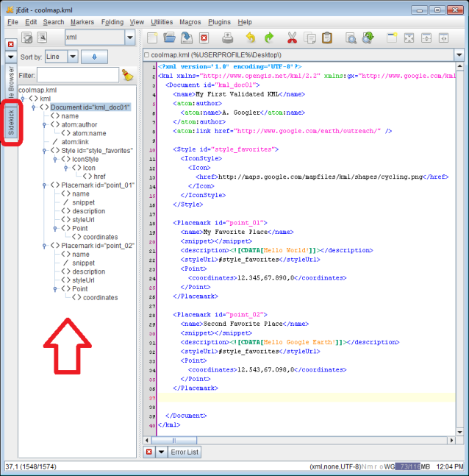Click into the Filter text field
The height and width of the screenshot is (476, 469).
click(x=77, y=75)
